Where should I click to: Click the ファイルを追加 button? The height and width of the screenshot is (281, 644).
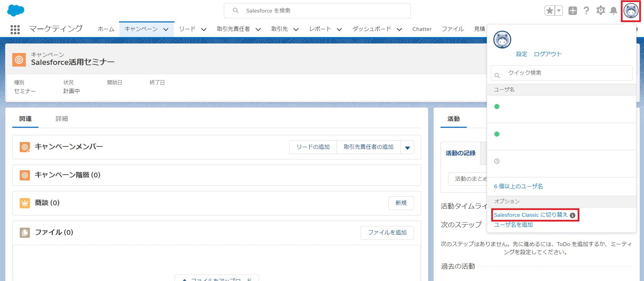click(387, 232)
